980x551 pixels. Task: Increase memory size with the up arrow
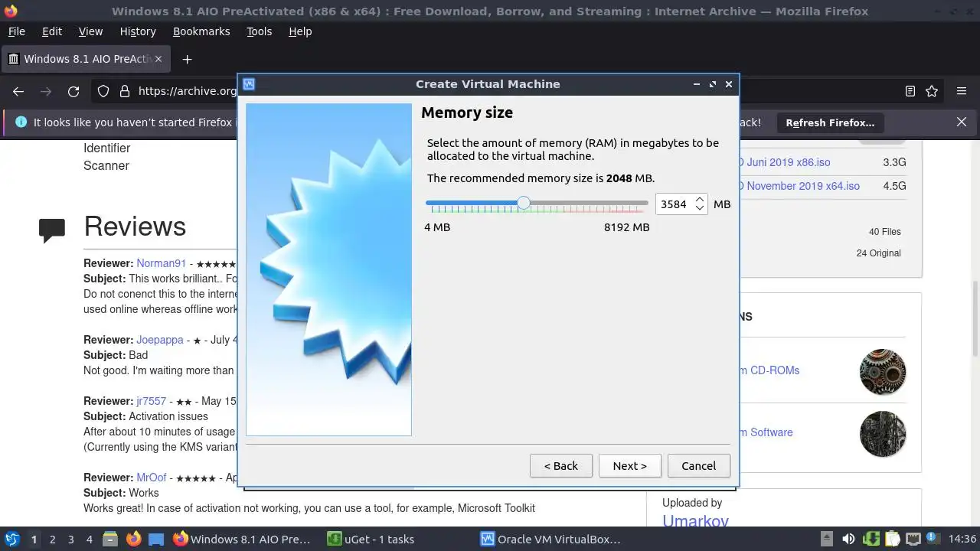(699, 200)
